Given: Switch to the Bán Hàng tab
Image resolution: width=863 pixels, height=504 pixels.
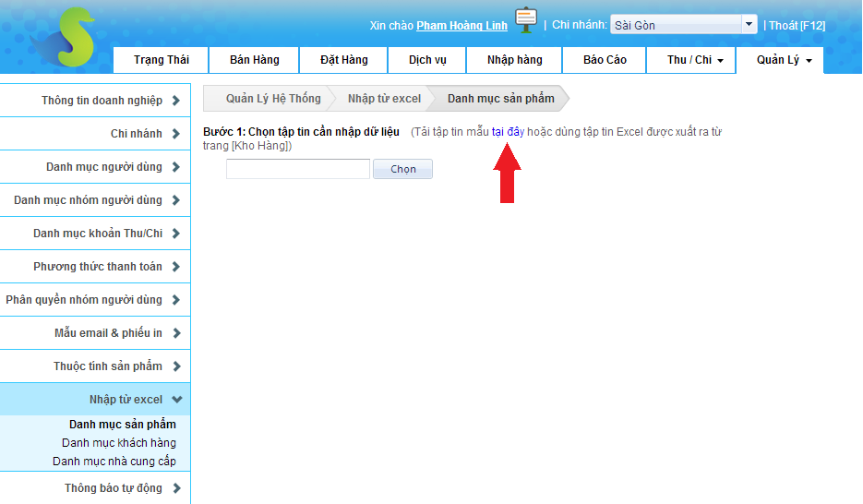Looking at the screenshot, I should pyautogui.click(x=254, y=60).
